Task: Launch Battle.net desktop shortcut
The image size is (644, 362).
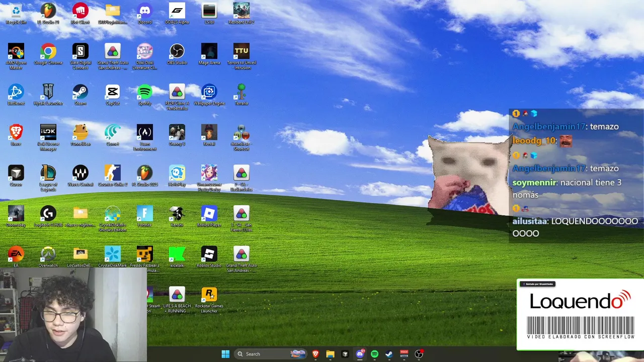Action: [x=16, y=95]
